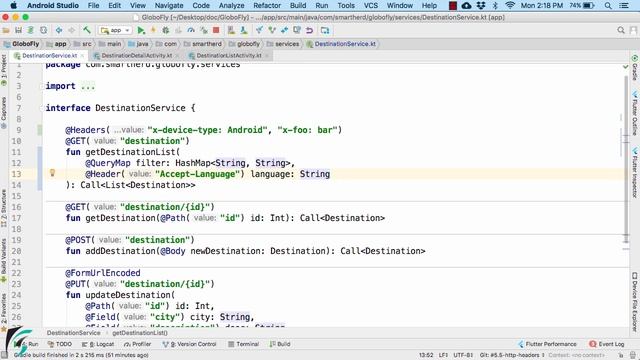Open the Captures side panel
This screenshot has height=360, width=640.
(x=4, y=113)
